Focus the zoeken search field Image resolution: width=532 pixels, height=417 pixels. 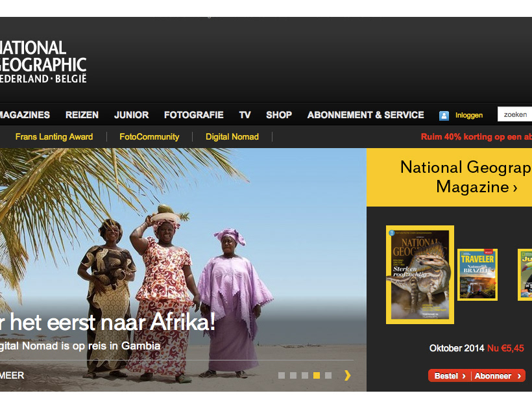[514, 114]
